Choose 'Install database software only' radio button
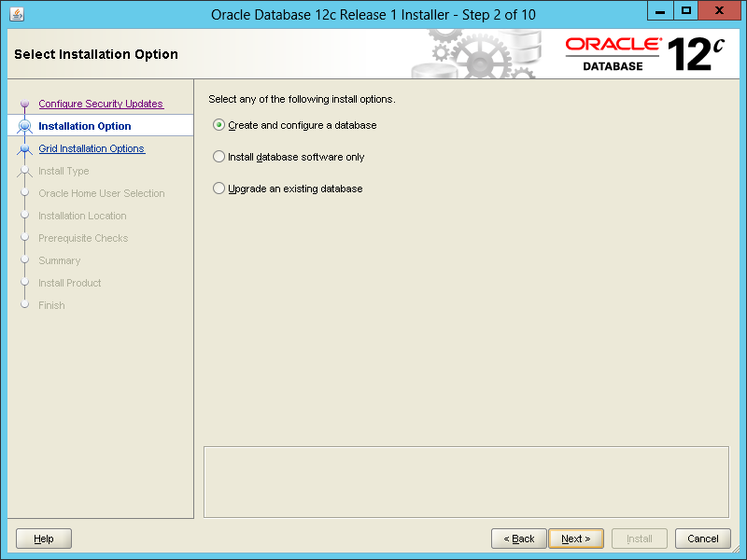 coord(218,157)
